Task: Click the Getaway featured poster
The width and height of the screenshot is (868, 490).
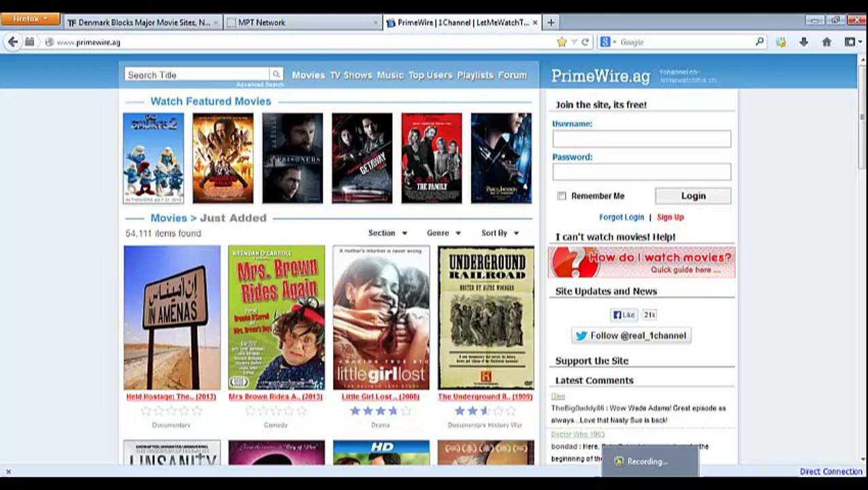Action: click(x=362, y=159)
